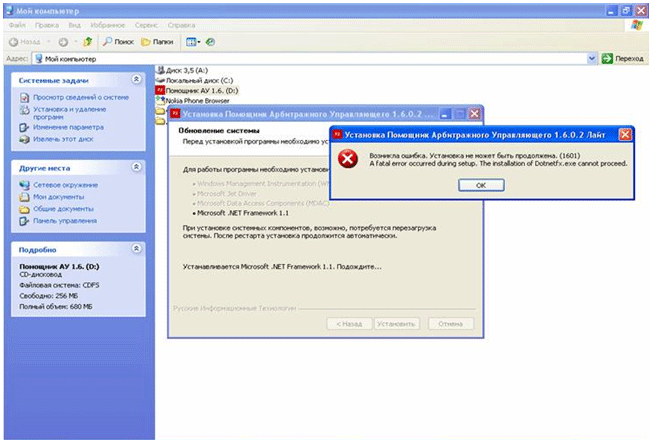
Task: Click the Файловая система: CDFS text
Action: pos(59,285)
